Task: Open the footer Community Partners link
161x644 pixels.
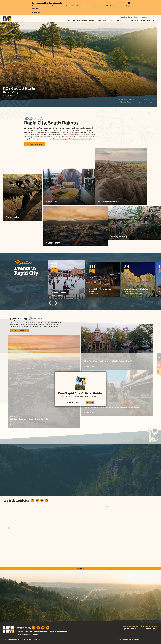Action: pos(41,632)
